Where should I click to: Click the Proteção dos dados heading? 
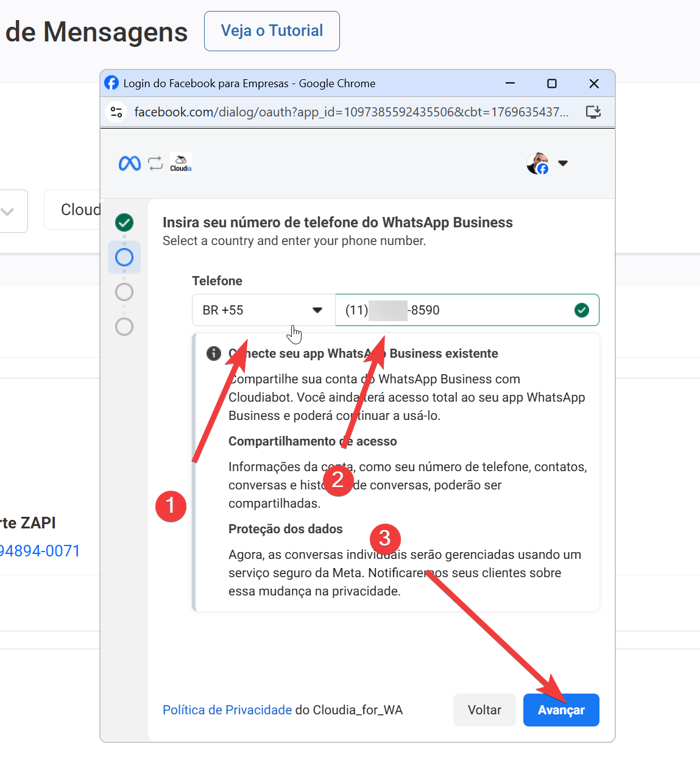(x=286, y=529)
